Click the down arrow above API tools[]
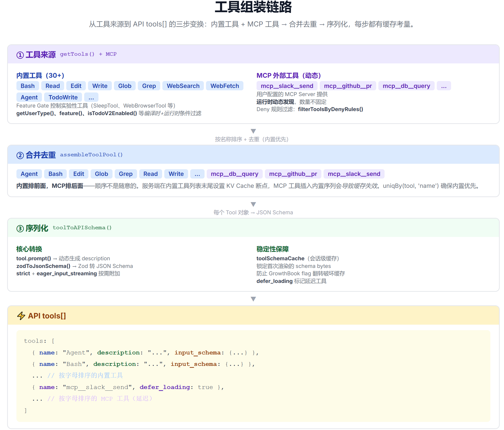 click(x=253, y=299)
